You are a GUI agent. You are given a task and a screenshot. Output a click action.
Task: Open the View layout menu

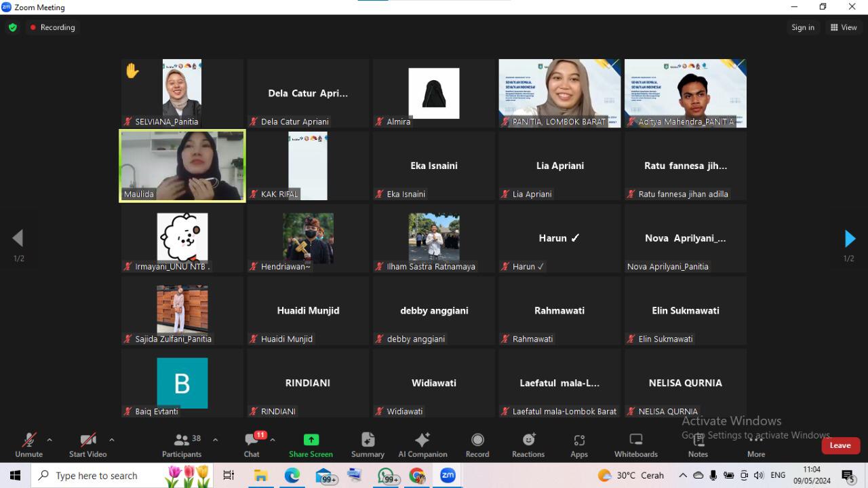pos(844,27)
